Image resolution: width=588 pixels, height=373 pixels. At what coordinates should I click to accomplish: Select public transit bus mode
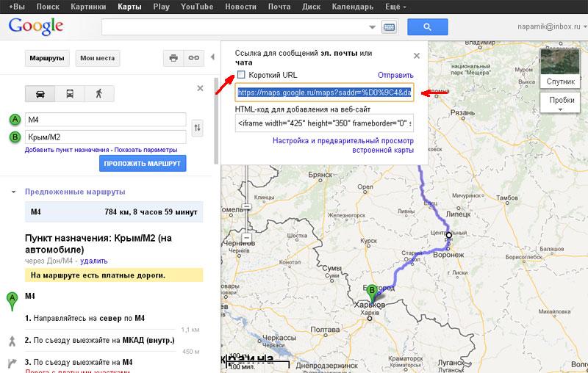[x=69, y=93]
